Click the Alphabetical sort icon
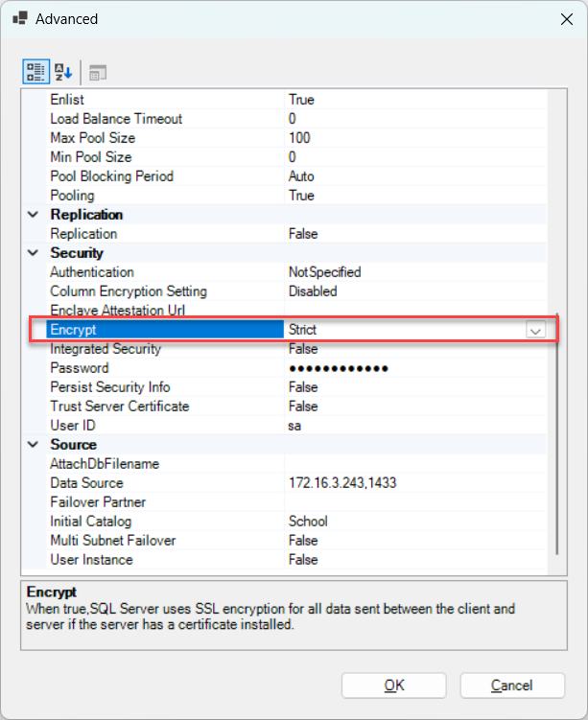This screenshot has width=588, height=720. (x=62, y=72)
